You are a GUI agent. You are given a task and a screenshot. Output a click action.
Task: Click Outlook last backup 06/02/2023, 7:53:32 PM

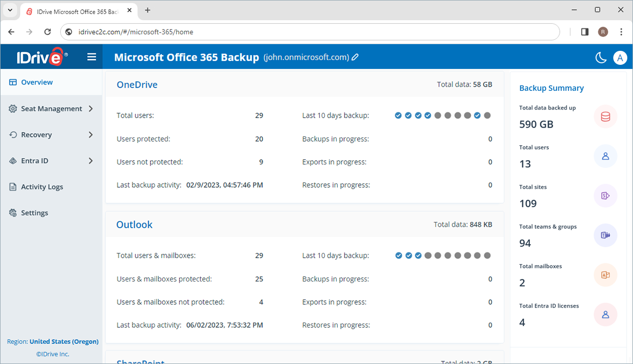(225, 325)
